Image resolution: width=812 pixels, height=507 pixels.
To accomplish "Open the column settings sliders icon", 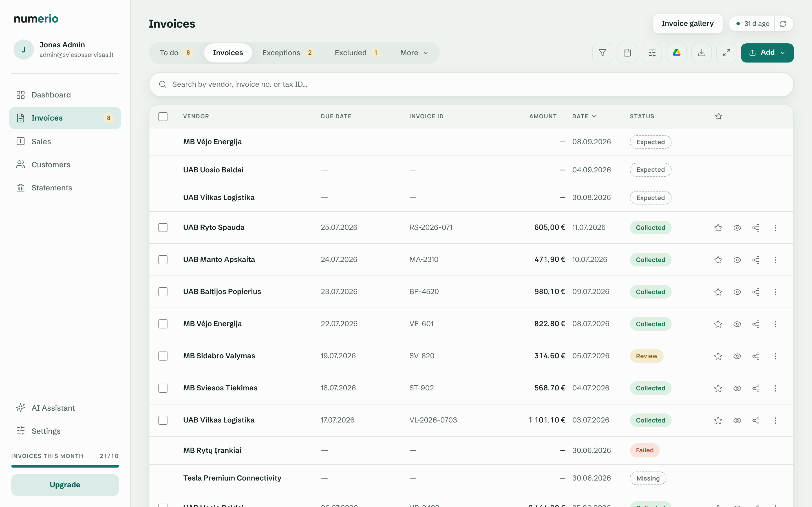I will click(x=652, y=53).
